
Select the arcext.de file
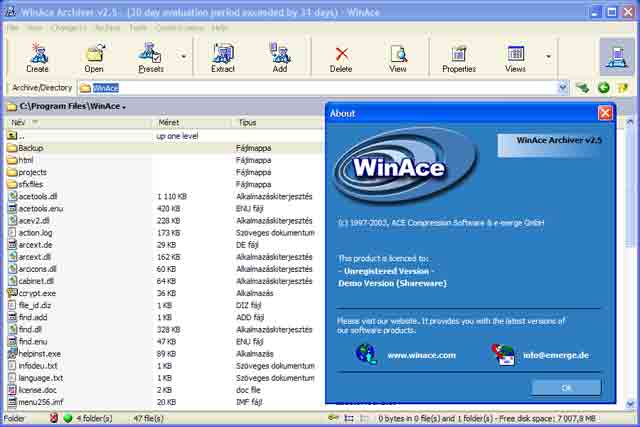pos(164,245)
